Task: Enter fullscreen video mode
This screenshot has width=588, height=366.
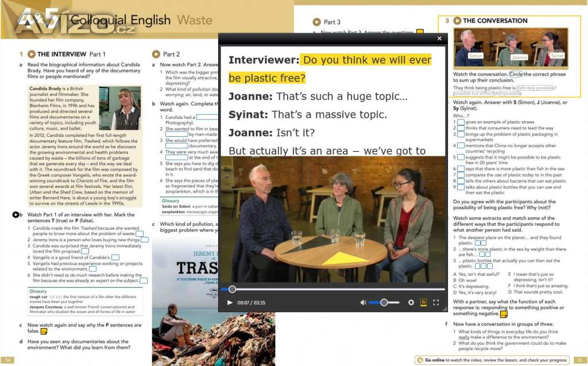Action: [436, 302]
